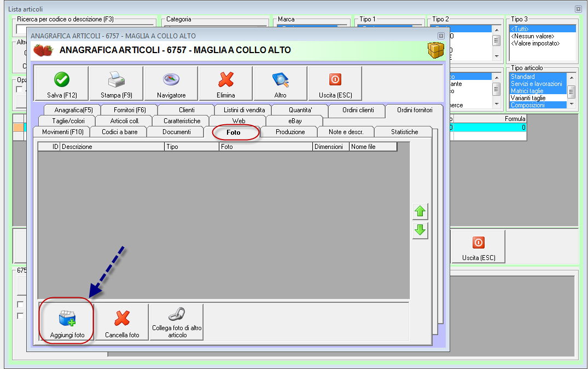Click the Stampa (F9) printer button
Viewport: 588px width, 369px height.
pyautogui.click(x=117, y=84)
